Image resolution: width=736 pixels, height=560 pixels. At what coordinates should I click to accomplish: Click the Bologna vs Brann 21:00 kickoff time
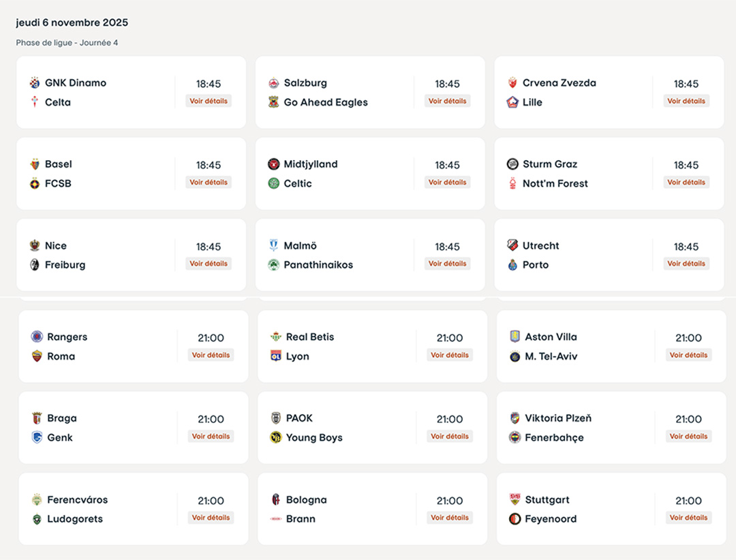pyautogui.click(x=450, y=501)
